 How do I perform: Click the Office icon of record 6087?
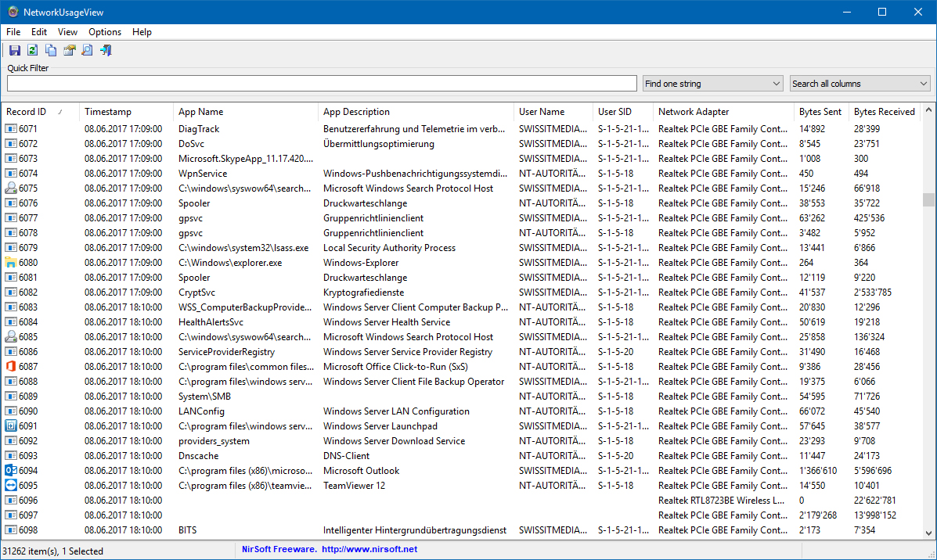[x=11, y=367]
